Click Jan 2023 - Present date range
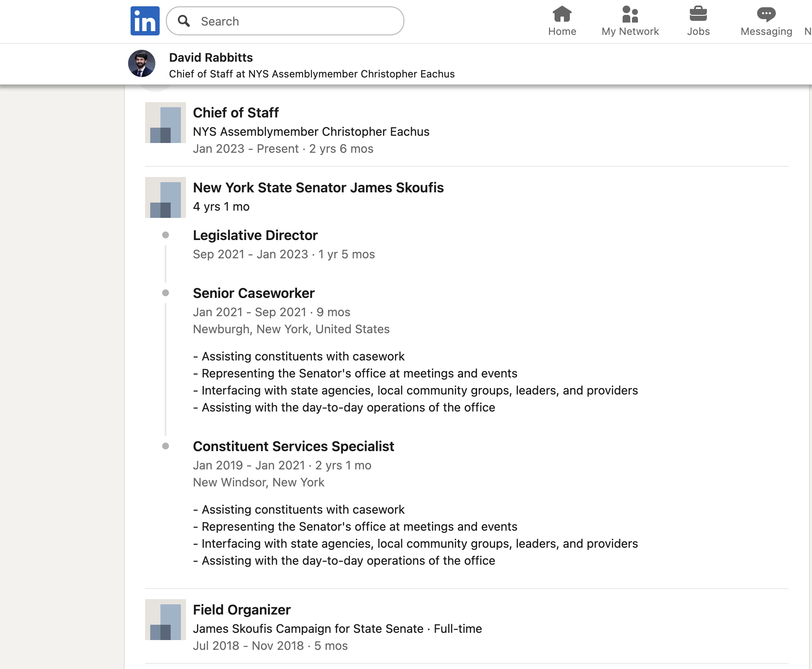This screenshot has width=812, height=669. click(x=246, y=149)
